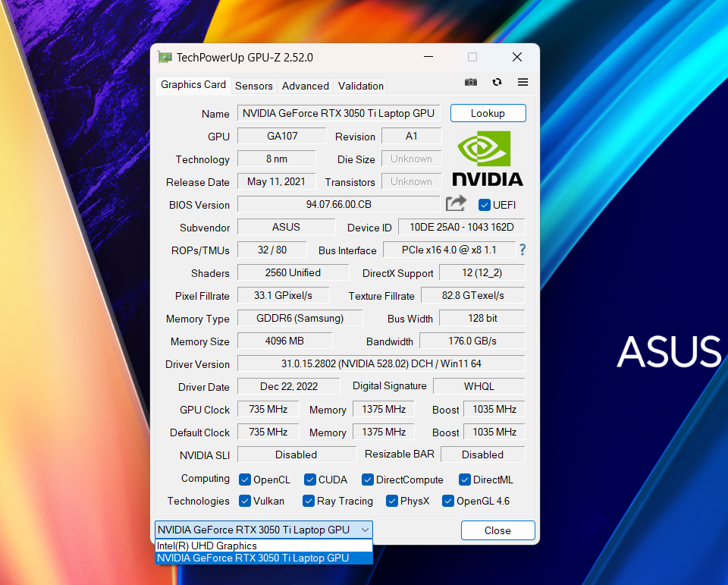728x585 pixels.
Task: Click the 4096 MB memory size
Action: [x=284, y=341]
